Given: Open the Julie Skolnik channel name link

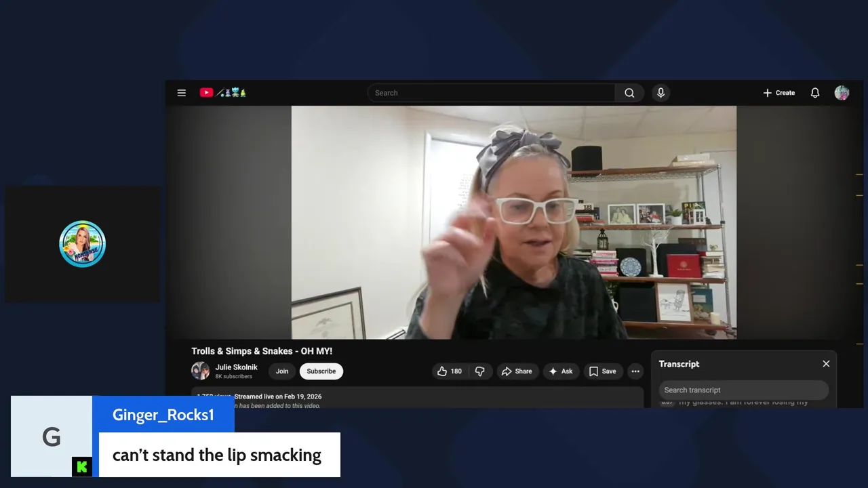Looking at the screenshot, I should tap(236, 367).
